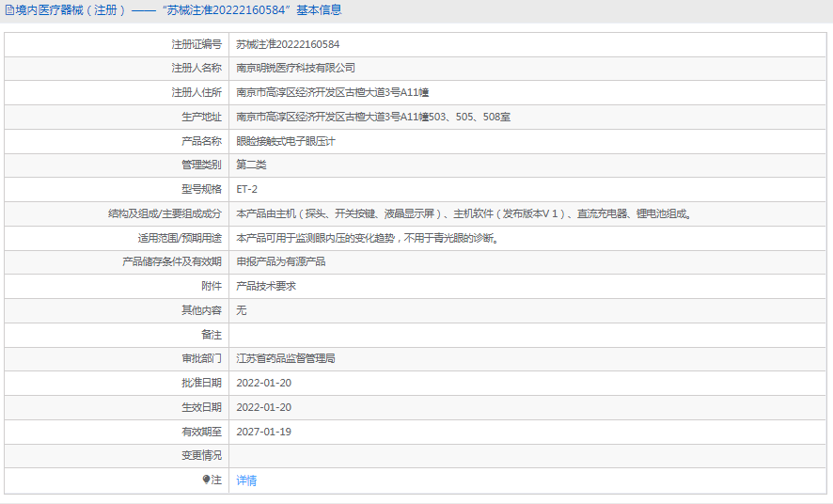The width and height of the screenshot is (833, 504).
Task: Select other content value 无
Action: click(x=242, y=310)
